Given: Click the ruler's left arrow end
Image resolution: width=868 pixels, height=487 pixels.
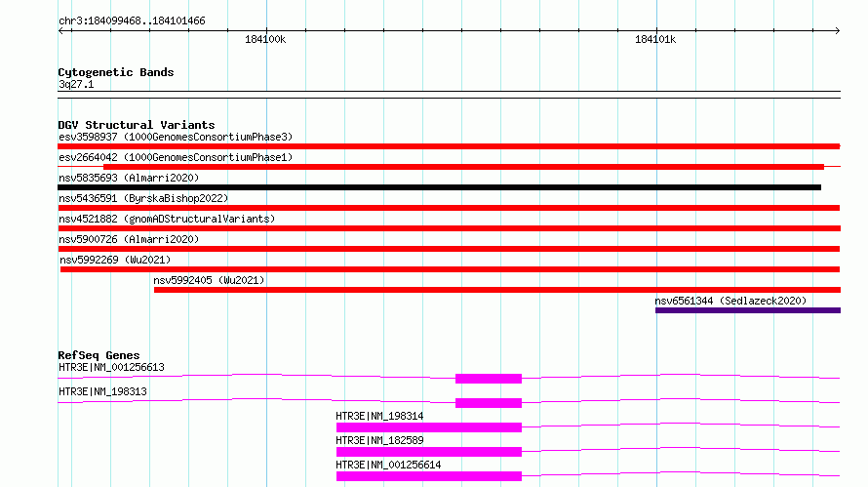Looking at the screenshot, I should pyautogui.click(x=60, y=30).
